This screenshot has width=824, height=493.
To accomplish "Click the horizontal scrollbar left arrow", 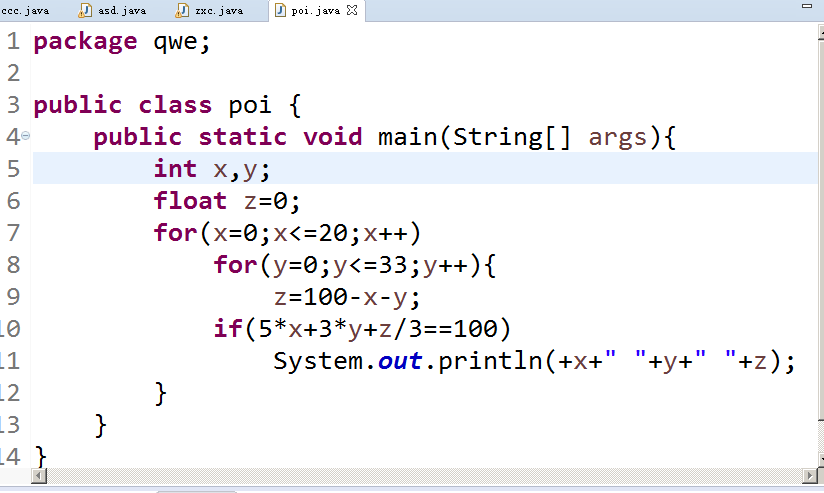I will click(39, 476).
